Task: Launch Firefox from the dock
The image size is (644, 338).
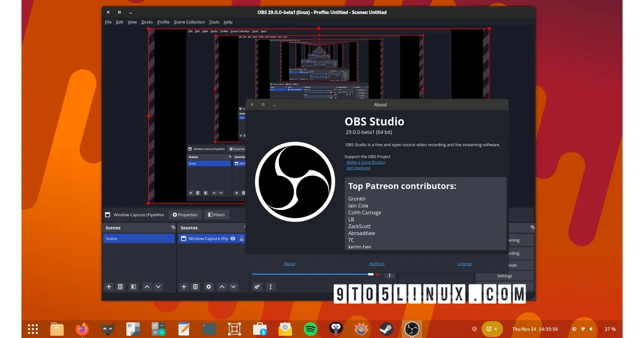Action: click(x=82, y=329)
